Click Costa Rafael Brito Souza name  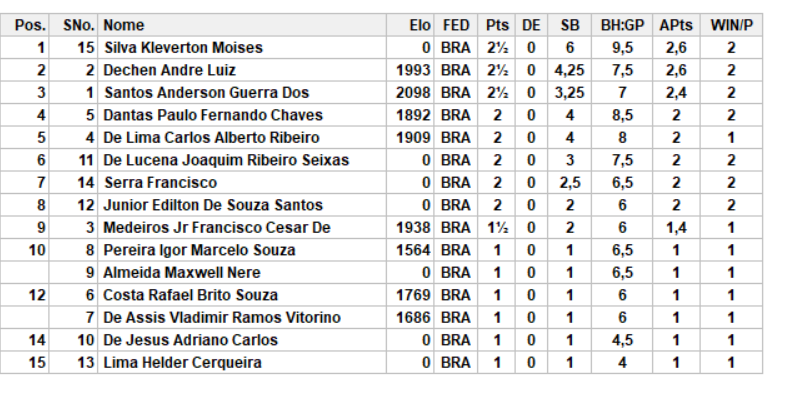click(x=190, y=295)
